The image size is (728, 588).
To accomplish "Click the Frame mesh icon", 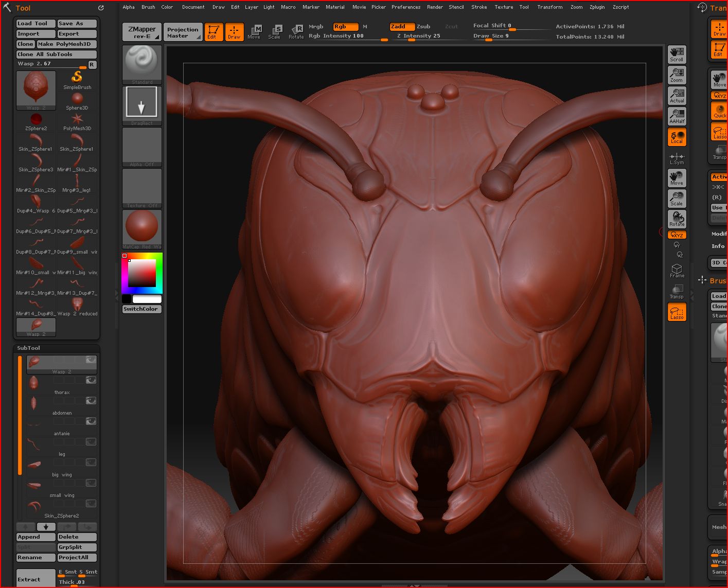I will (677, 271).
